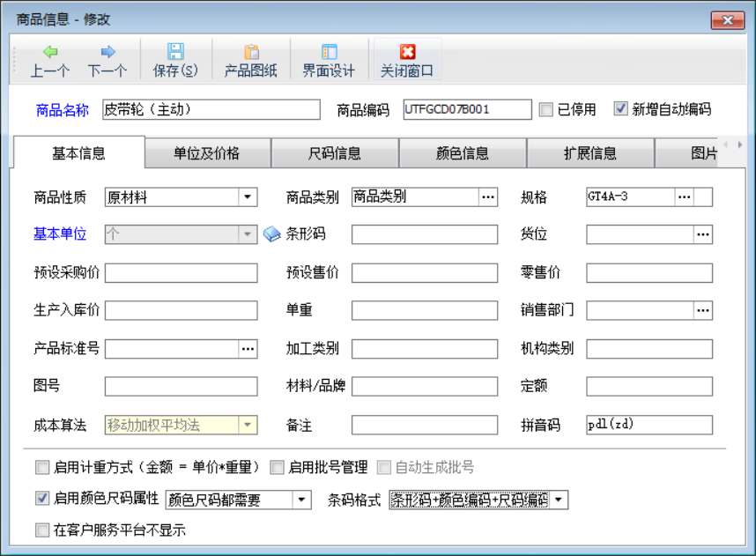Viewport: 756px width, 556px height.
Task: Open 产品图纸 product drawings
Action: (249, 55)
